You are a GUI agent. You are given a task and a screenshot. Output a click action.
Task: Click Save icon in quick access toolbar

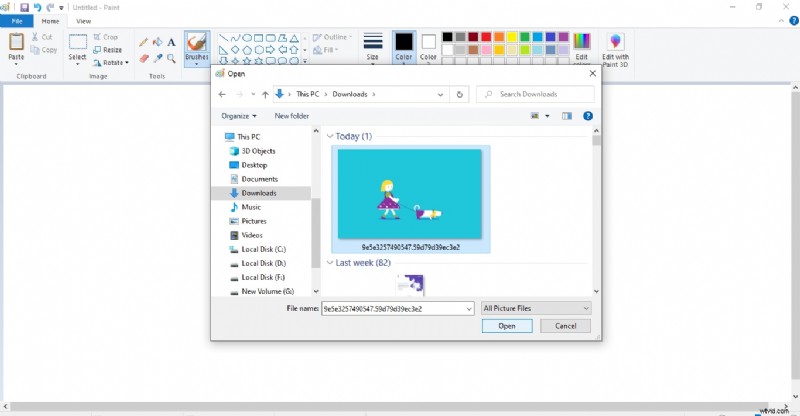click(x=24, y=7)
